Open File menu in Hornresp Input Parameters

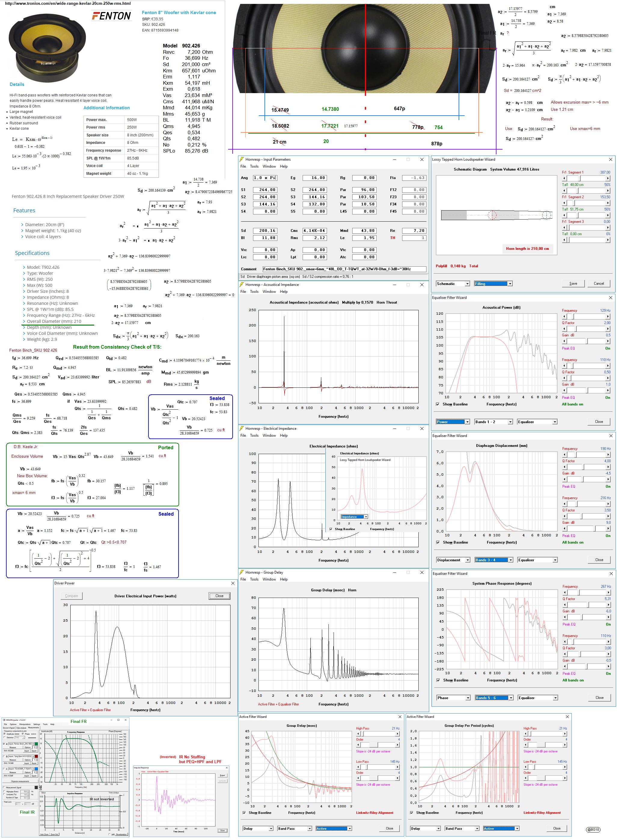(243, 166)
